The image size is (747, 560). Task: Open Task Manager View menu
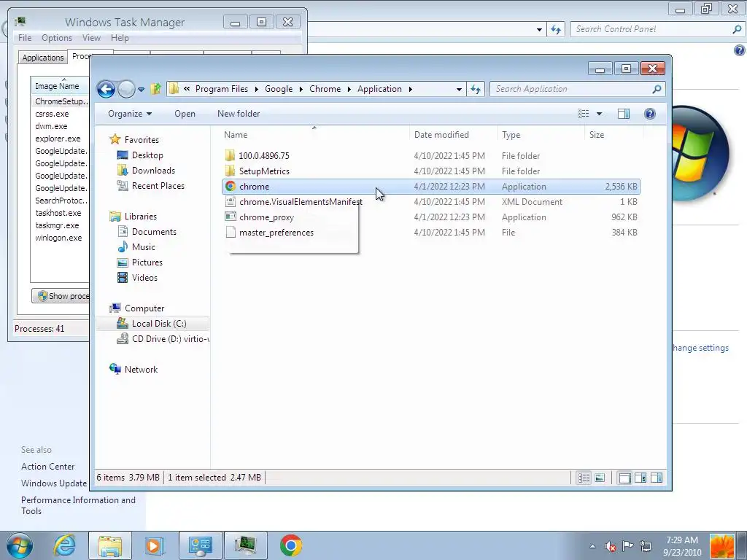[x=91, y=38]
